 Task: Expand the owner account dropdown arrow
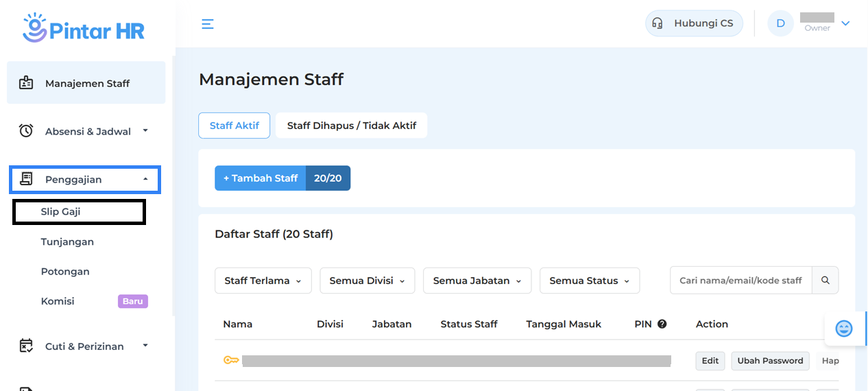pyautogui.click(x=845, y=23)
